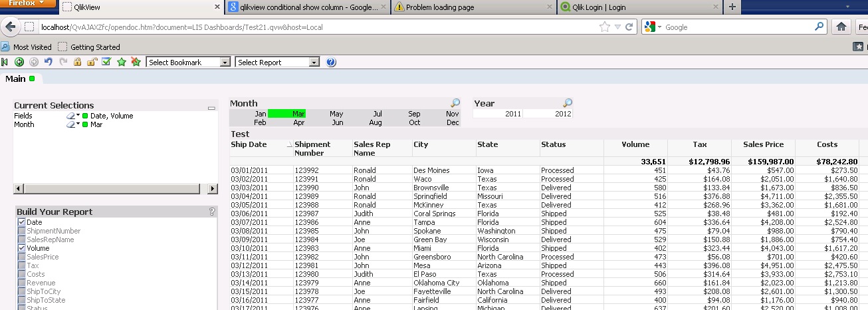This screenshot has width=868, height=310.
Task: Minimize the Current Selections box
Action: pos(211,107)
